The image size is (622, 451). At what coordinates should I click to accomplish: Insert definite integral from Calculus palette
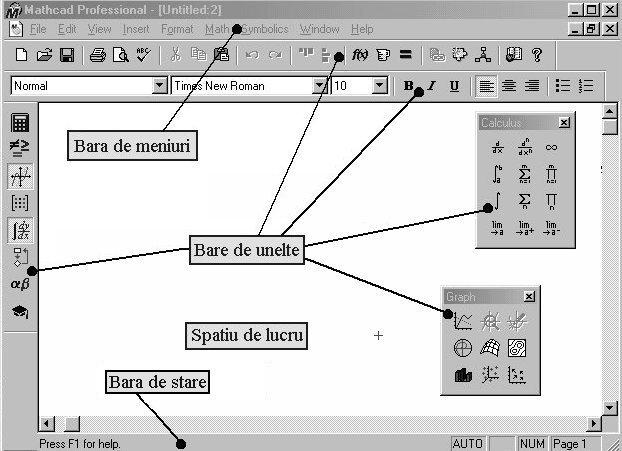(x=497, y=174)
